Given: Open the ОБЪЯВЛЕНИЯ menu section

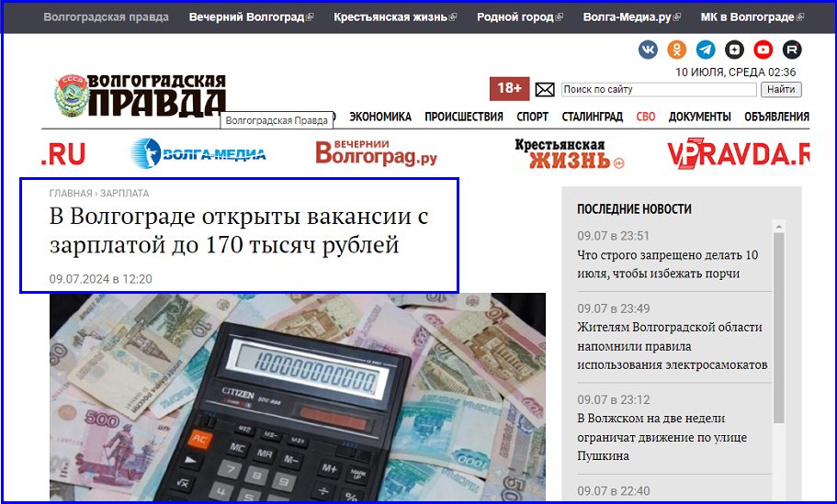Looking at the screenshot, I should pos(776,117).
